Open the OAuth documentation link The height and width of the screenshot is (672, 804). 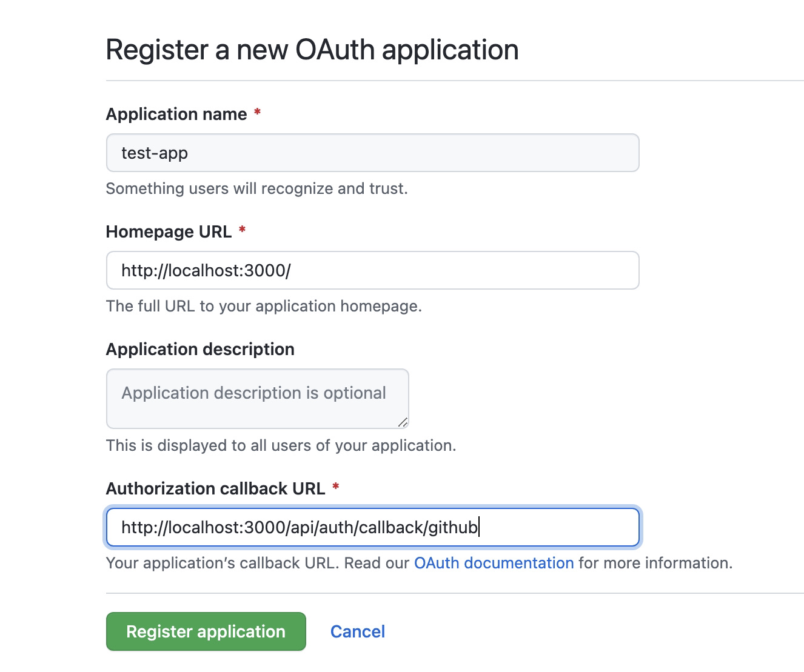(x=494, y=563)
